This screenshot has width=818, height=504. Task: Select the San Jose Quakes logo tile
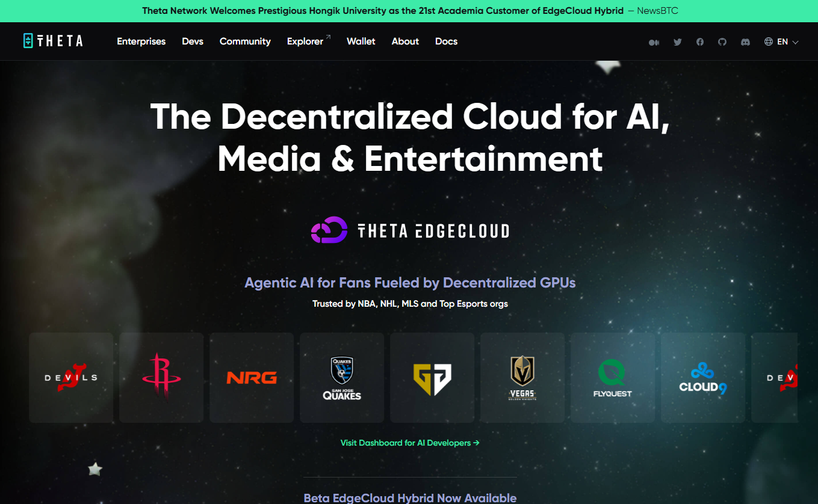point(342,378)
